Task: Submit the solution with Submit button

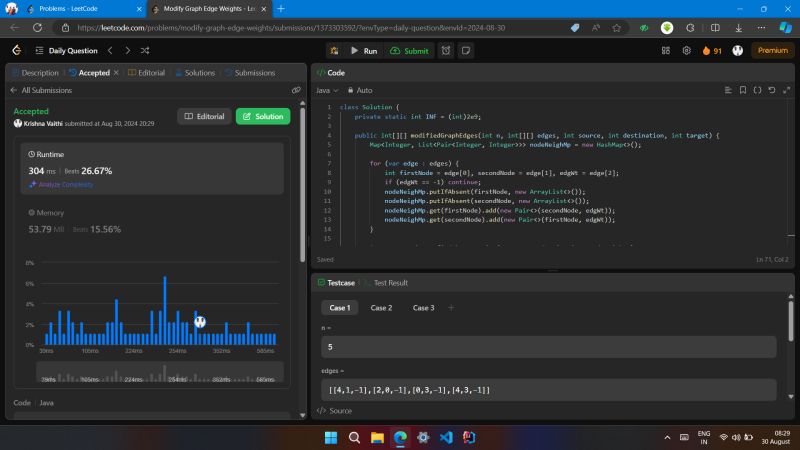Action: [x=409, y=50]
